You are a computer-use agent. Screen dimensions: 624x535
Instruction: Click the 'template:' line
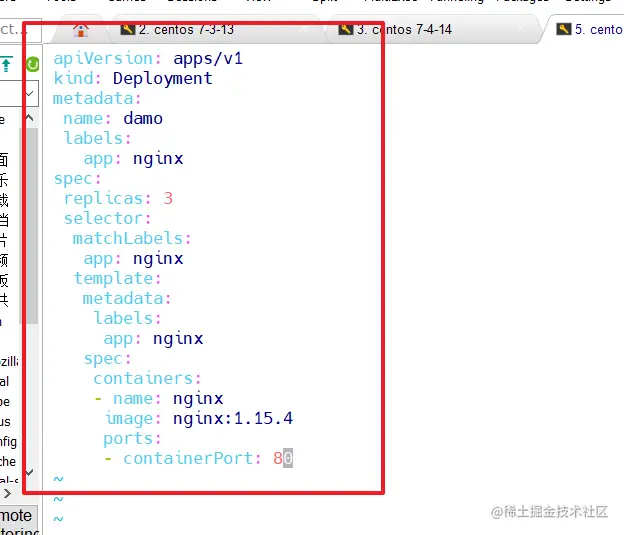coord(117,279)
